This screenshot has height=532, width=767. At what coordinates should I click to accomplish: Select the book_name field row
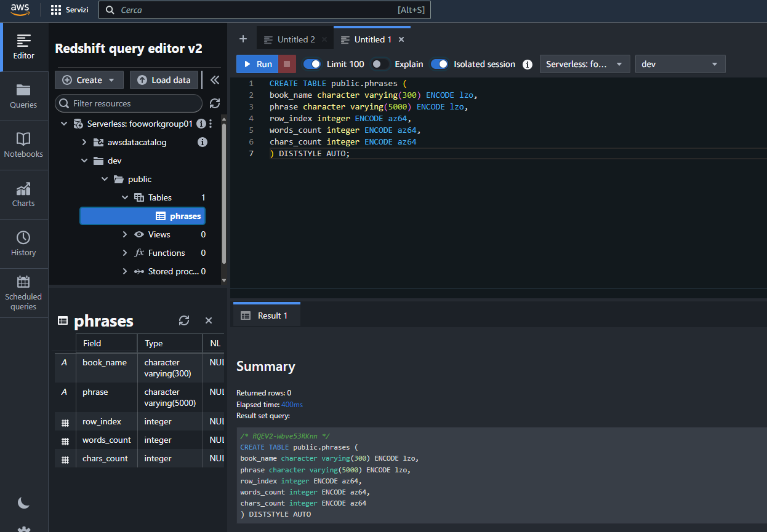click(x=139, y=368)
